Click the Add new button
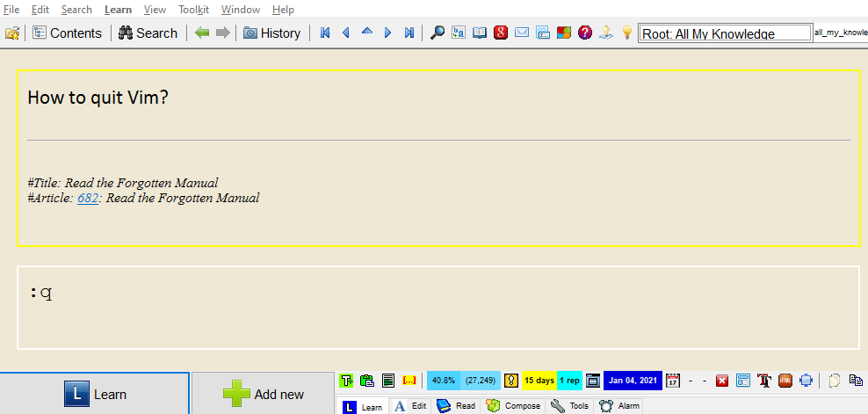This screenshot has width=868, height=414. click(x=264, y=394)
